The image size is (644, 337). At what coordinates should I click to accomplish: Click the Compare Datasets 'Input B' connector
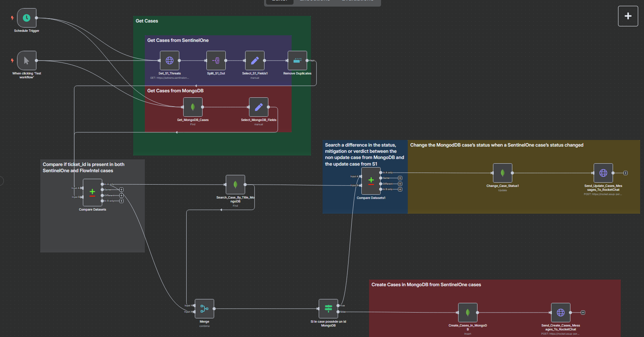coord(82,197)
